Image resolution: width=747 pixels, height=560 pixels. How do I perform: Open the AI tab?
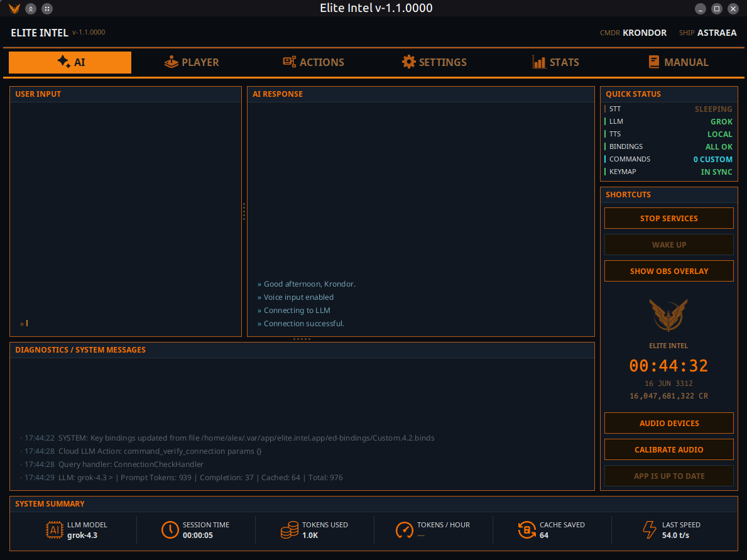[x=70, y=62]
